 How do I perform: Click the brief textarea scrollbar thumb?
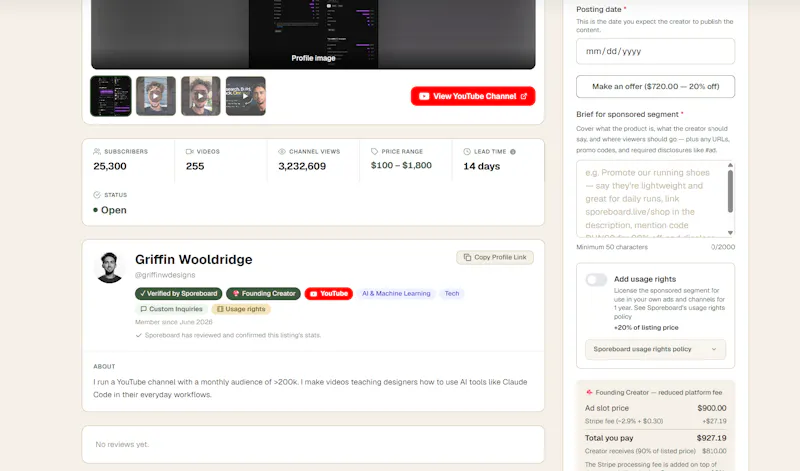(x=730, y=191)
